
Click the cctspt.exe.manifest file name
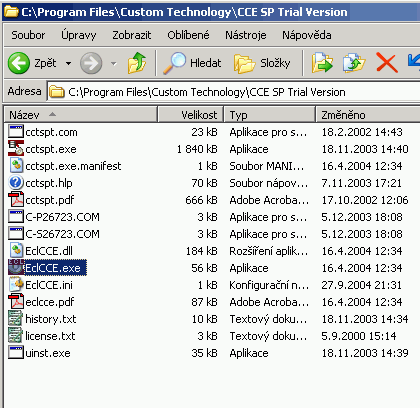73,166
